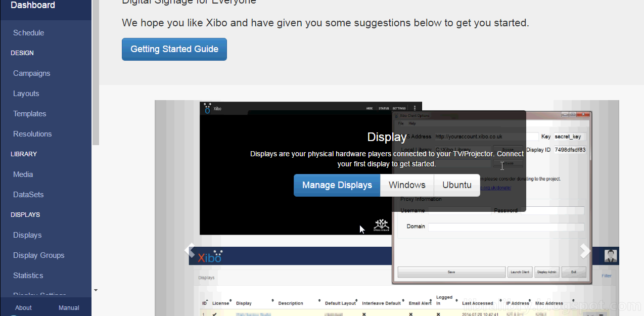Viewport: 644px width, 316px height.
Task: View Statistics page
Action: click(x=28, y=276)
